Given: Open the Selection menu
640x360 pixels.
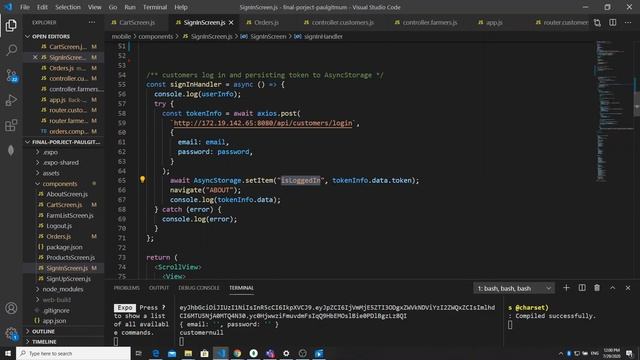Looking at the screenshot, I should (x=67, y=7).
